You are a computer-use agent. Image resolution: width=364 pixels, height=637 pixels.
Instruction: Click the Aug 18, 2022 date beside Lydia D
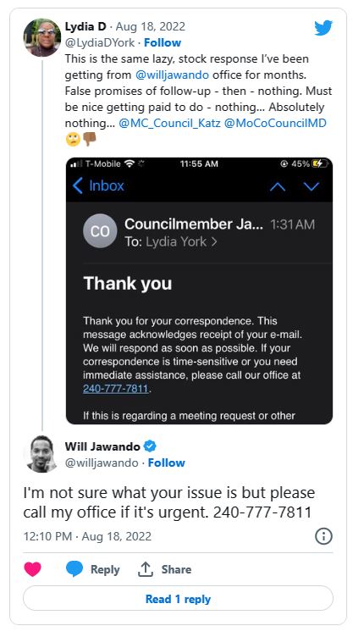[x=151, y=26]
